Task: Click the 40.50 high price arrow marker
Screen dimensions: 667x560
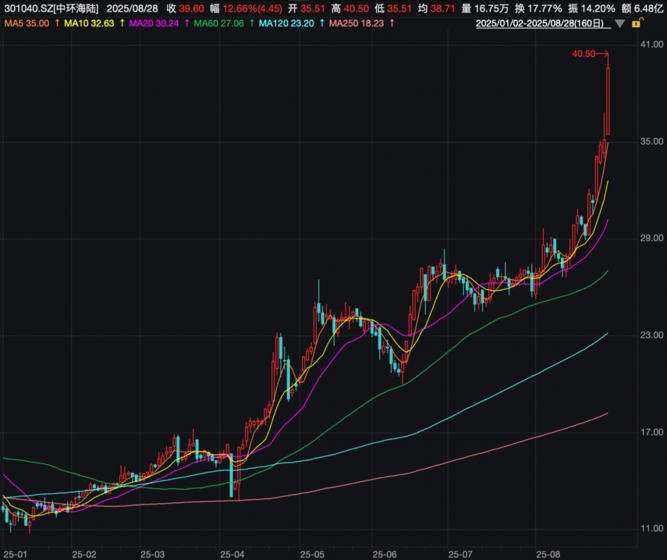Action: (x=589, y=54)
